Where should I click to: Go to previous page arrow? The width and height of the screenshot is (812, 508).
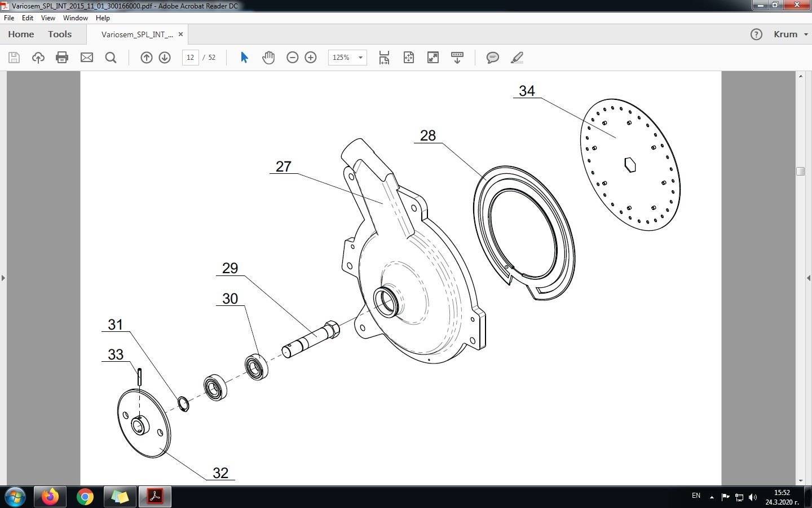pyautogui.click(x=147, y=58)
